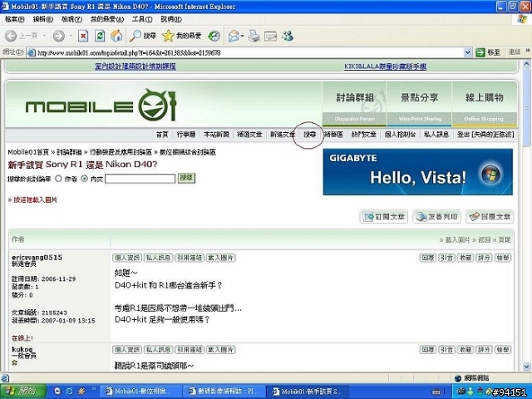Click 檢舉 on kukog's post
The height and width of the screenshot is (399, 532).
pyautogui.click(x=502, y=350)
